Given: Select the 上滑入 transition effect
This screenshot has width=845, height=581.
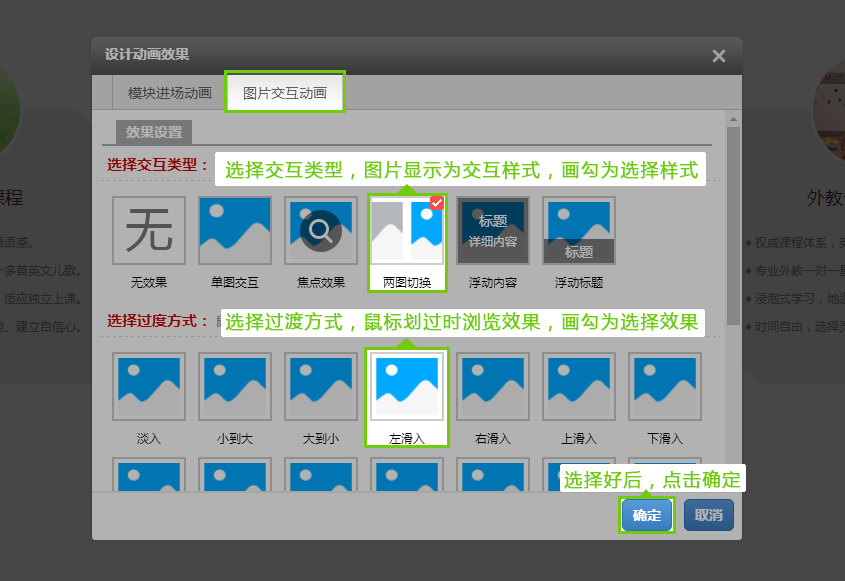Looking at the screenshot, I should pos(579,386).
